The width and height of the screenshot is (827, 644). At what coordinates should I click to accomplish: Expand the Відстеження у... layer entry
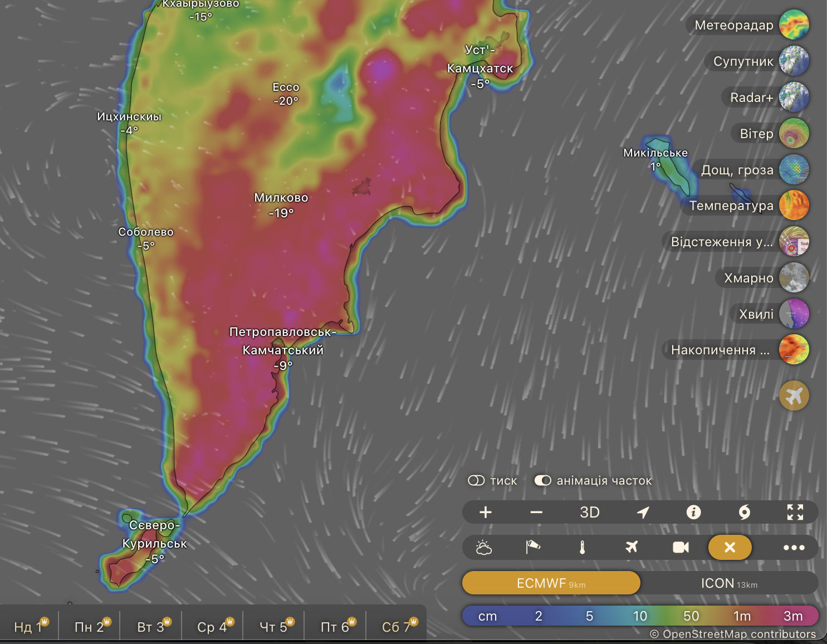(x=722, y=242)
